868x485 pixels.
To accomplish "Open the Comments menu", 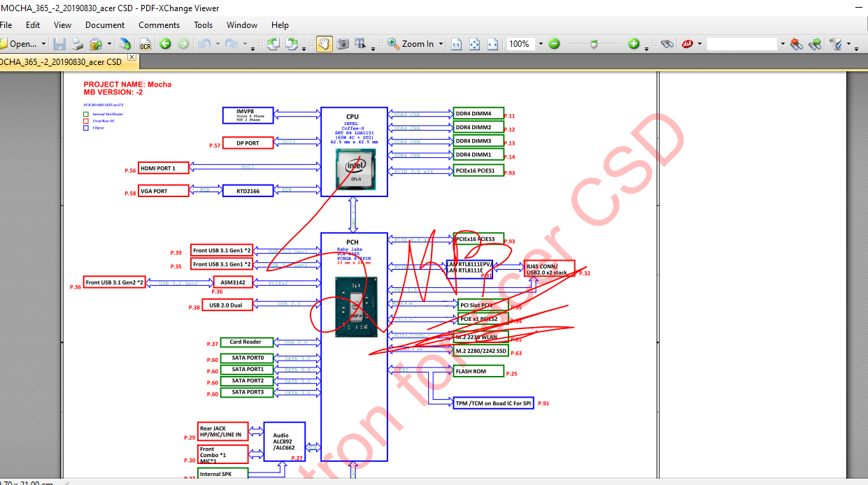I will (159, 24).
